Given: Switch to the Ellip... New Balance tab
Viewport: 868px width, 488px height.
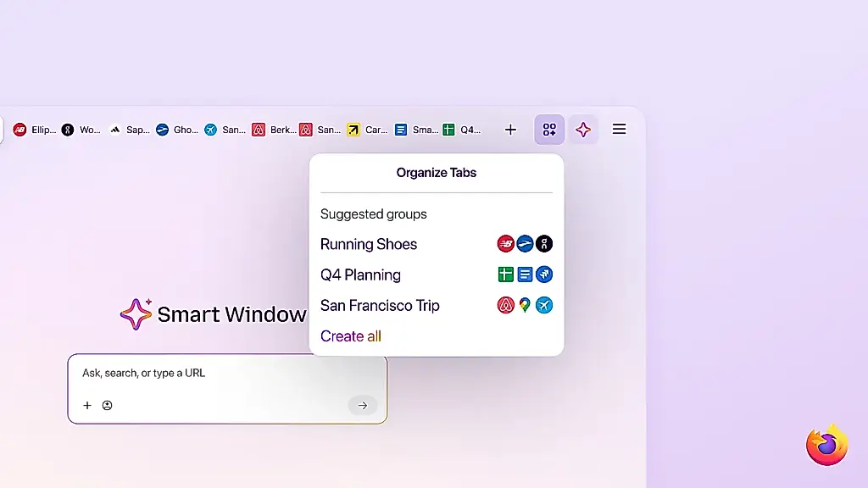Looking at the screenshot, I should (34, 130).
